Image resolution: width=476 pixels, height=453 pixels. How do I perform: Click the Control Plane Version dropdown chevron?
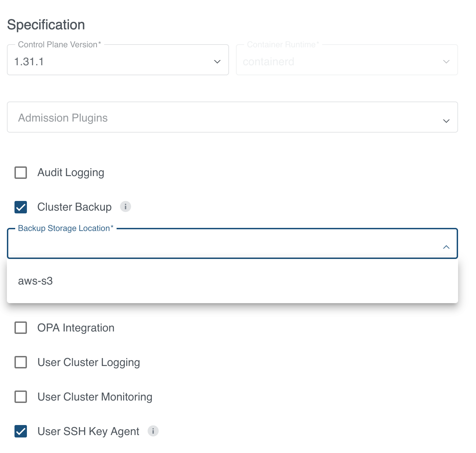[217, 61]
